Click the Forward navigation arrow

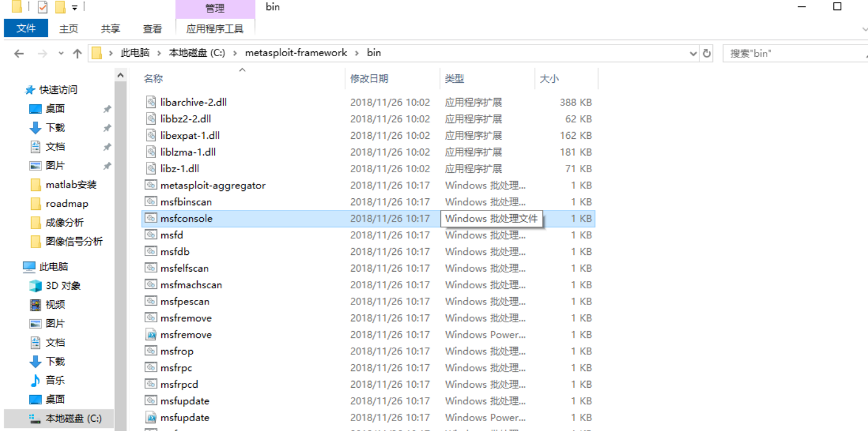[x=42, y=54]
